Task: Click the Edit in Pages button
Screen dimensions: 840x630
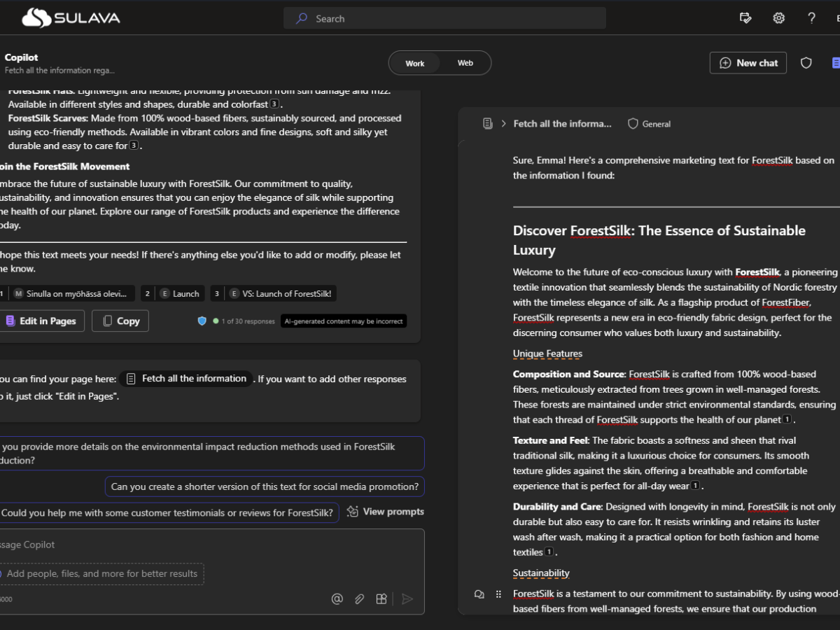Action: (41, 321)
